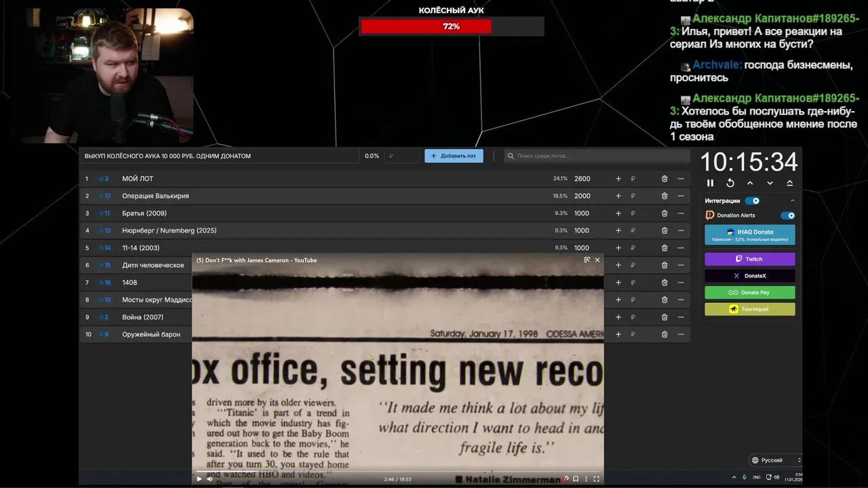Image resolution: width=868 pixels, height=488 pixels.
Task: Add amount to 11-14 (2003) with plus
Action: [x=618, y=248]
